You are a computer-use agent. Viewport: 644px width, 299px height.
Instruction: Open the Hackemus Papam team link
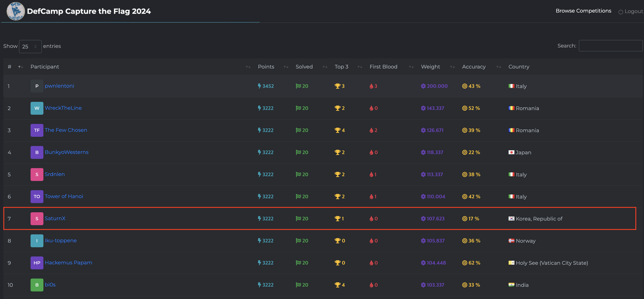tap(68, 263)
